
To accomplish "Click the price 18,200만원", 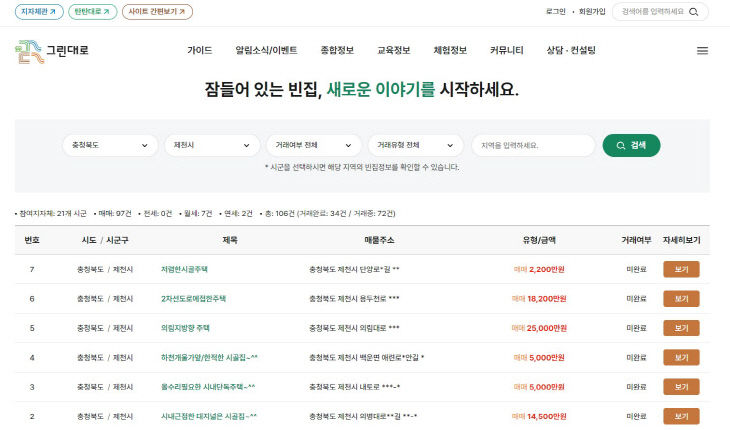I will pyautogui.click(x=547, y=299).
